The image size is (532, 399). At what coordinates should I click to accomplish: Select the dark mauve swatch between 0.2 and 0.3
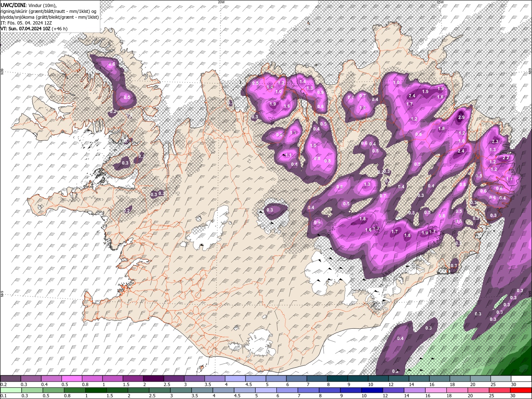[x=11, y=379]
